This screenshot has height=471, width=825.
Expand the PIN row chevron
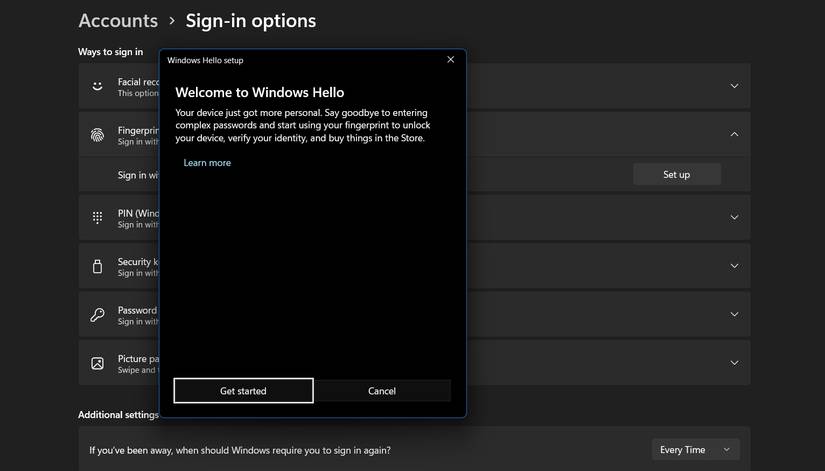(x=734, y=217)
